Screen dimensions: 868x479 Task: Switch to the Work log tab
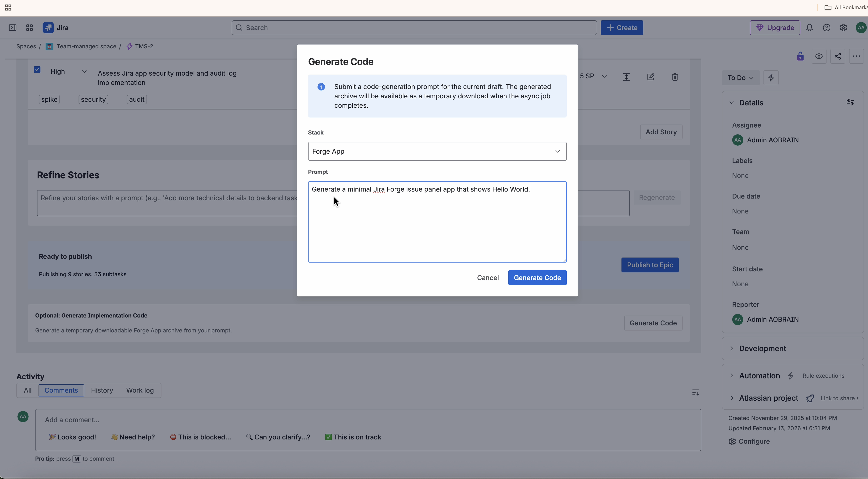click(140, 390)
